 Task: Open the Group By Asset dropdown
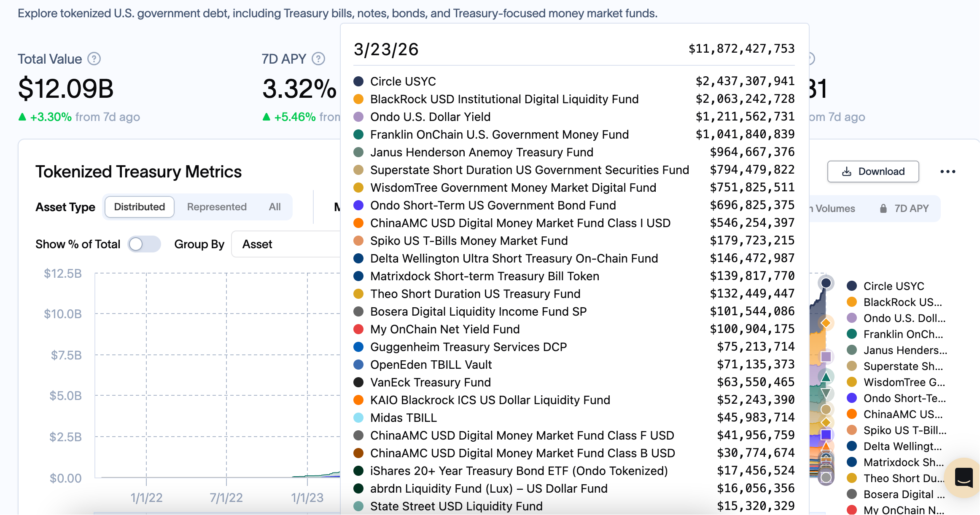click(x=287, y=244)
